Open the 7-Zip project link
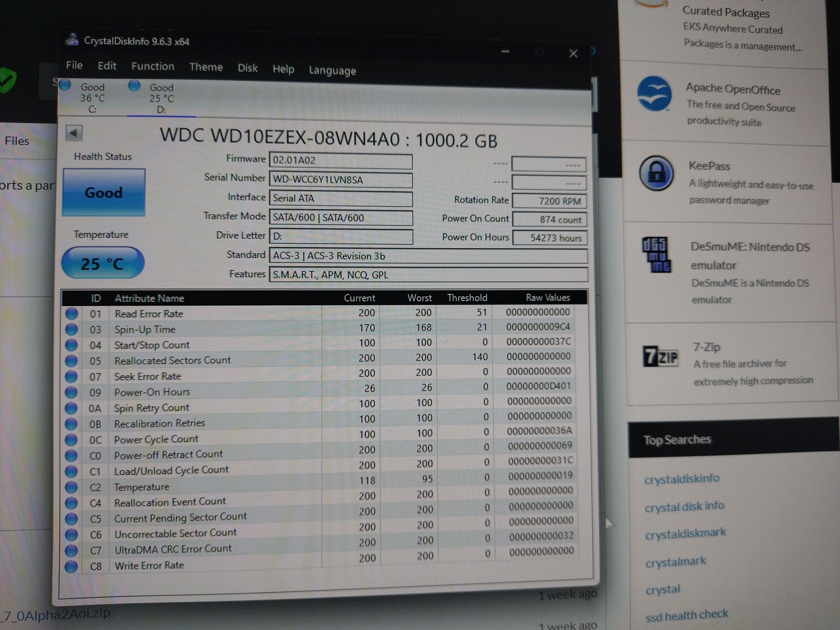The height and width of the screenshot is (630, 840). (x=706, y=347)
